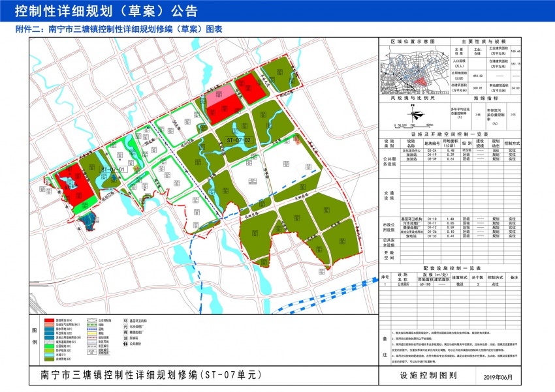Click the 加油站 '油' legend symbol
555x392 pixels.
coord(125,338)
